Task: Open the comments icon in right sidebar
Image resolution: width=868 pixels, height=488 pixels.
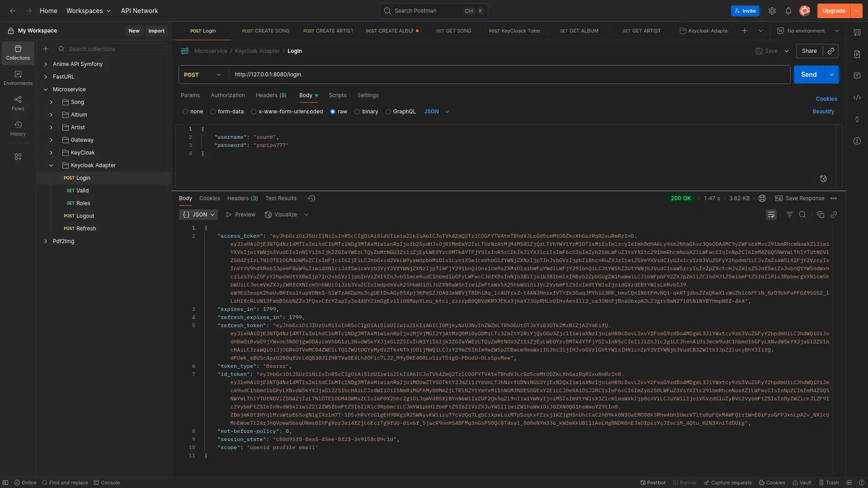Action: (x=857, y=76)
